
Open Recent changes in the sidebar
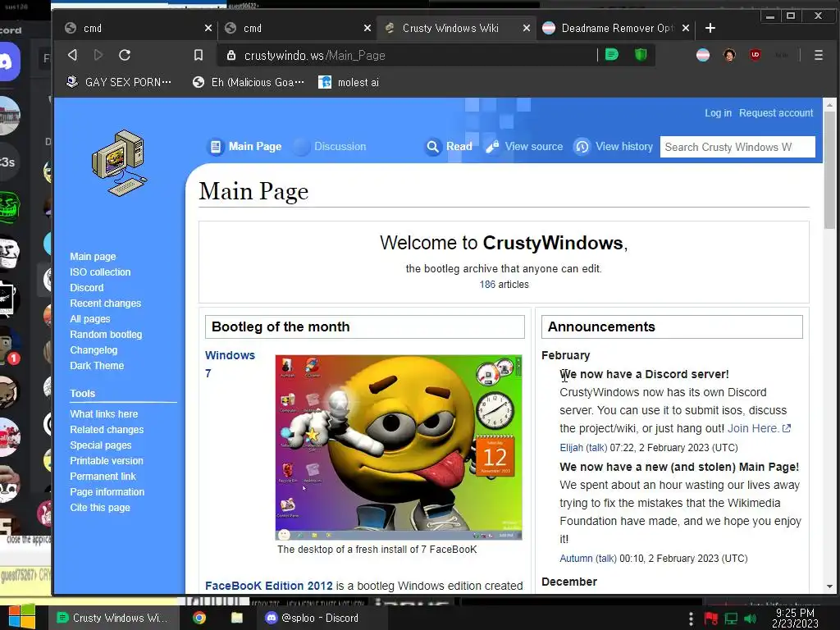point(106,304)
